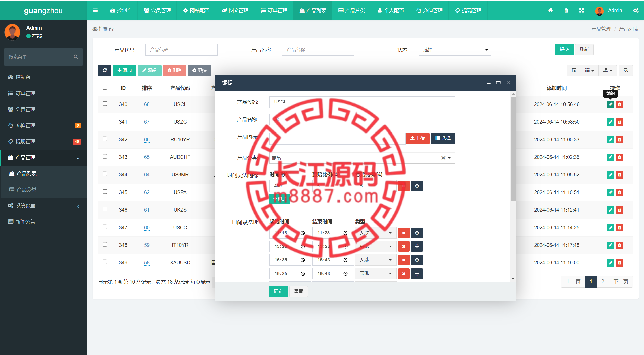Click the green 提交 button
The image size is (644, 355).
click(x=564, y=49)
